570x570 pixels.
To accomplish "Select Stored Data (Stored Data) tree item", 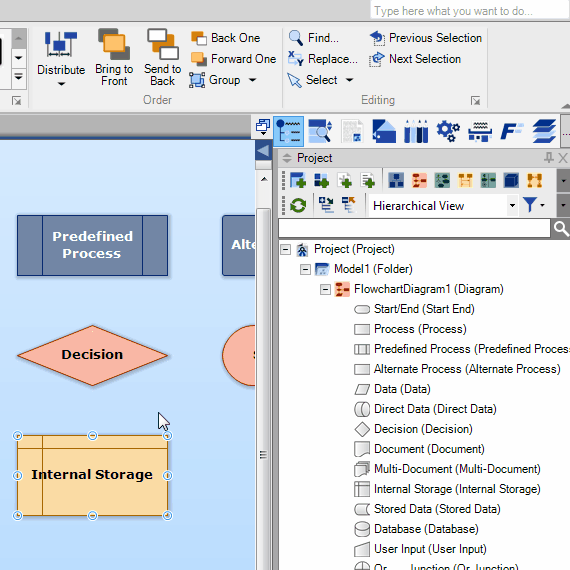I will [428, 509].
